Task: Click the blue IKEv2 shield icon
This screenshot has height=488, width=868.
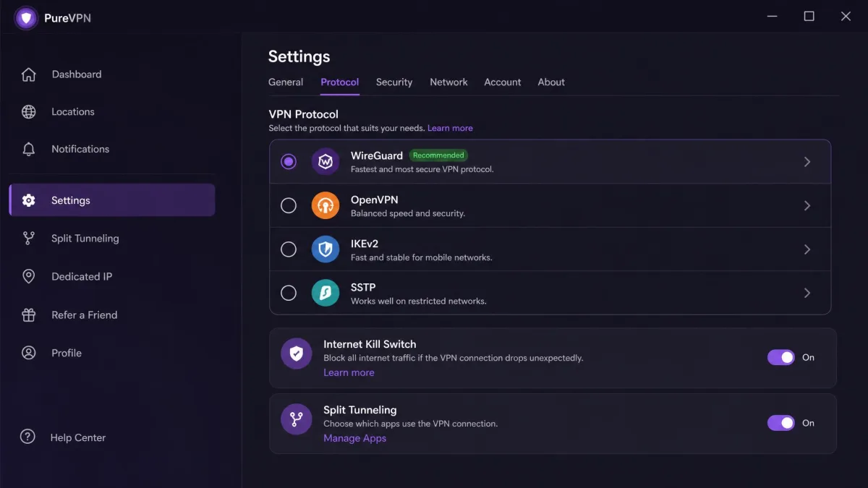Action: point(325,249)
